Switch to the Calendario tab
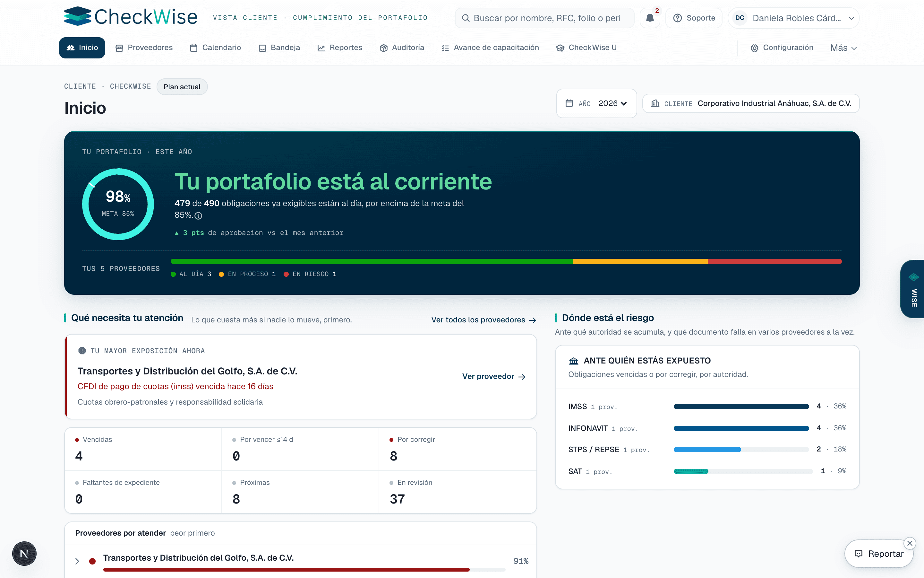This screenshot has height=578, width=924. click(216, 48)
